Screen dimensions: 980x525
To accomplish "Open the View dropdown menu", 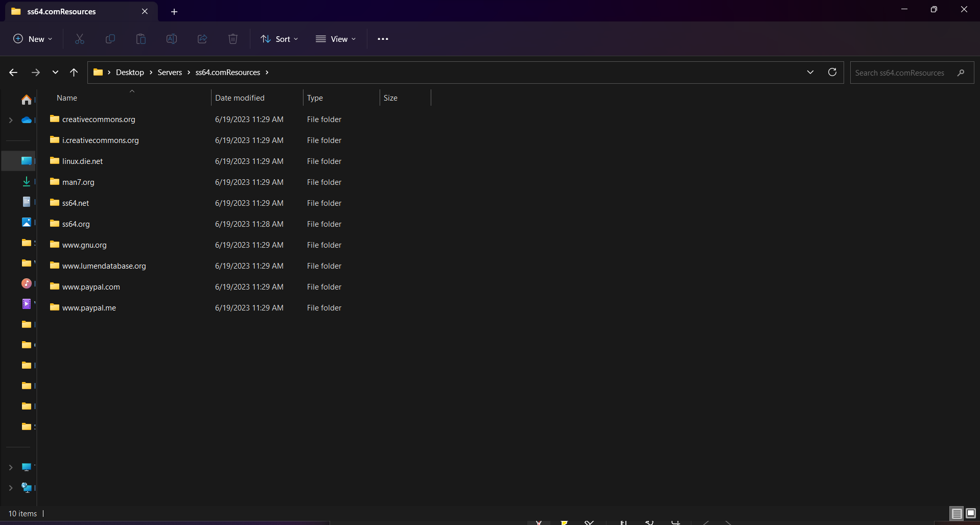I will [x=336, y=39].
